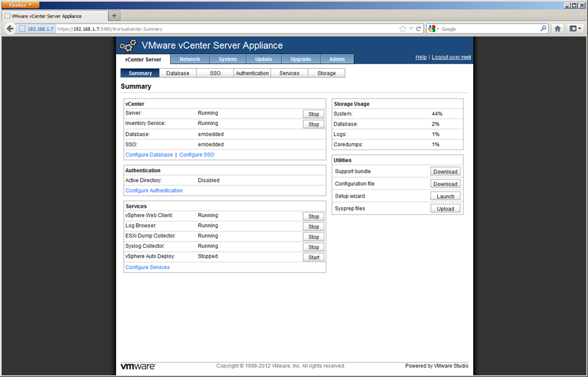Click the VMware gears logo in header

[128, 46]
